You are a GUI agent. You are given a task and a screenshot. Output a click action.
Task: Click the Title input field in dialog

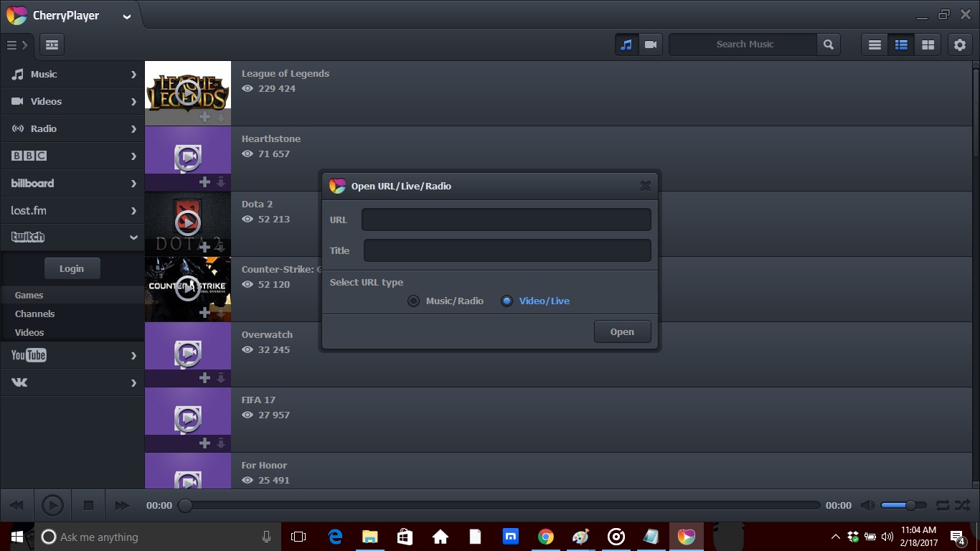click(x=507, y=250)
